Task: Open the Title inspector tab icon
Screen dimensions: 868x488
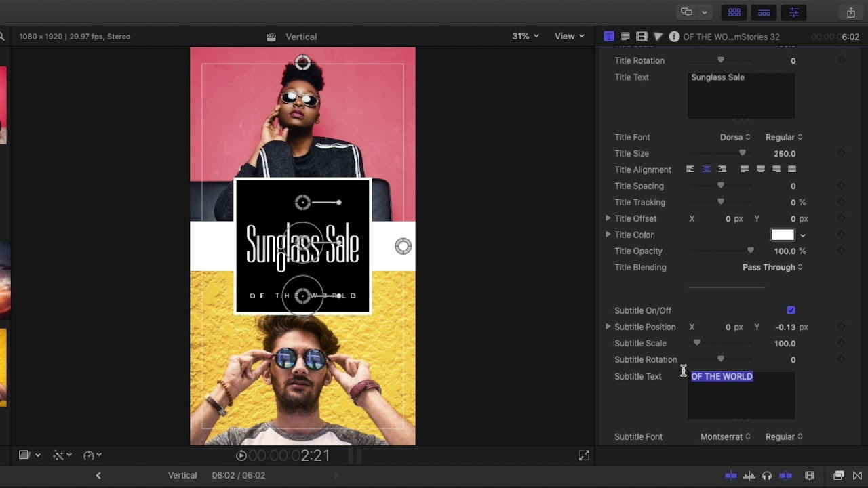Action: 609,37
